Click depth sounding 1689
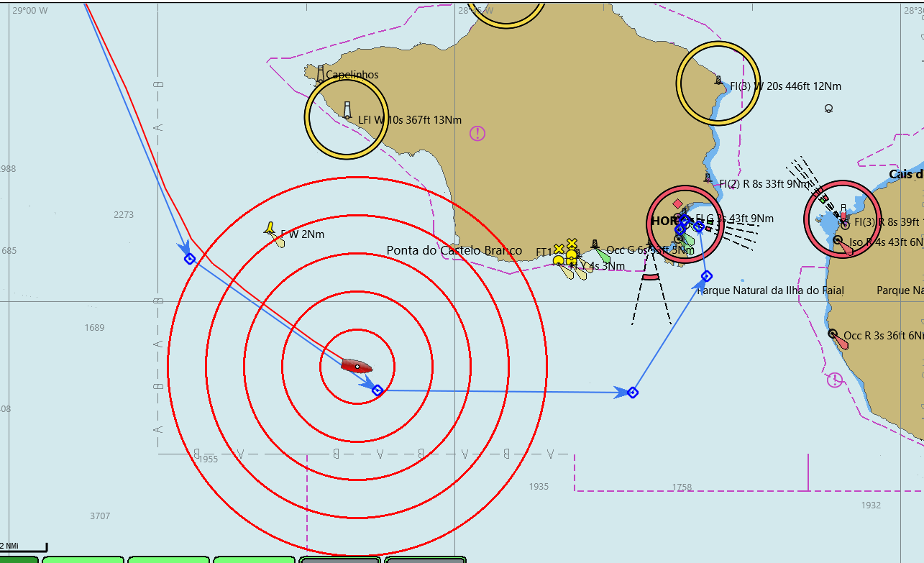Screen dimensions: 924x563 (94, 327)
